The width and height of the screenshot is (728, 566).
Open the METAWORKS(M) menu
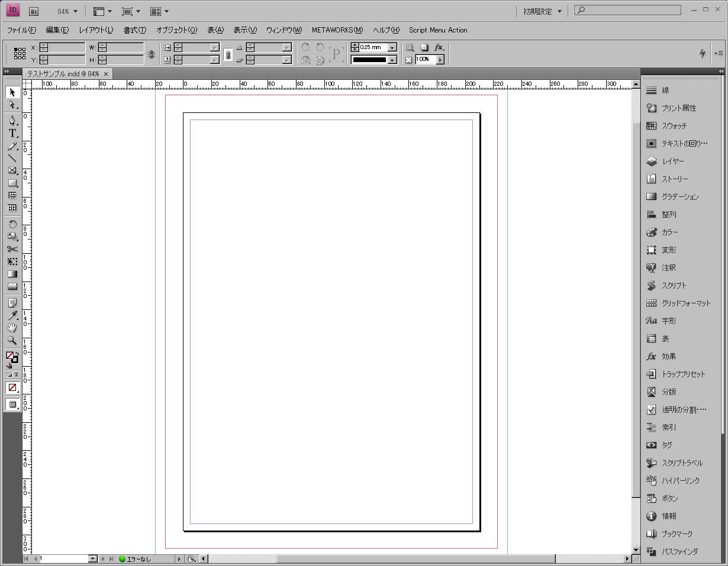pyautogui.click(x=337, y=30)
